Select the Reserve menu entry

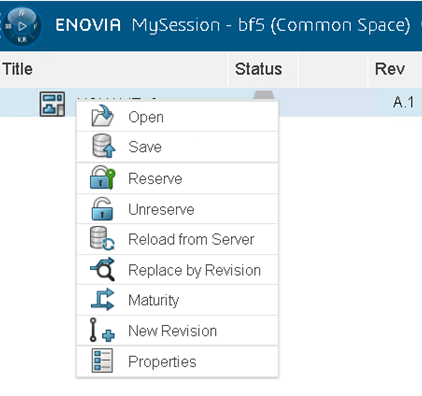[177, 178]
